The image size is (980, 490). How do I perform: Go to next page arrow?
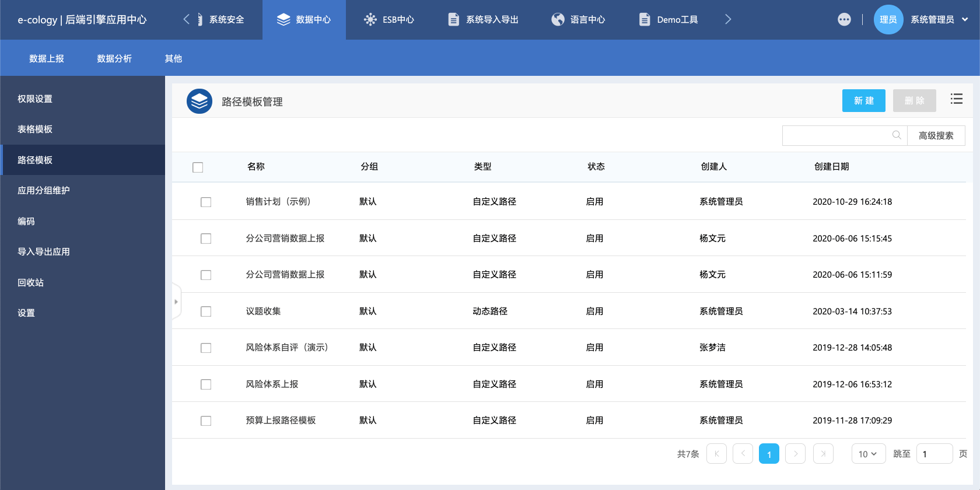pyautogui.click(x=795, y=454)
